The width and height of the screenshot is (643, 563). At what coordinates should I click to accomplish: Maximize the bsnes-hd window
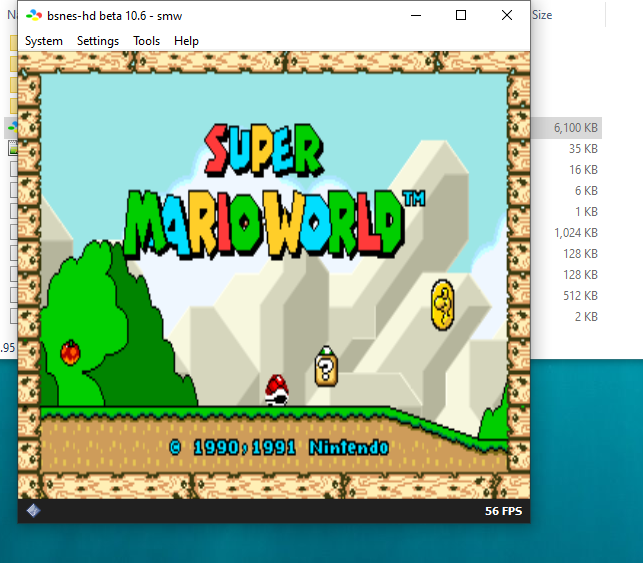[x=461, y=16]
